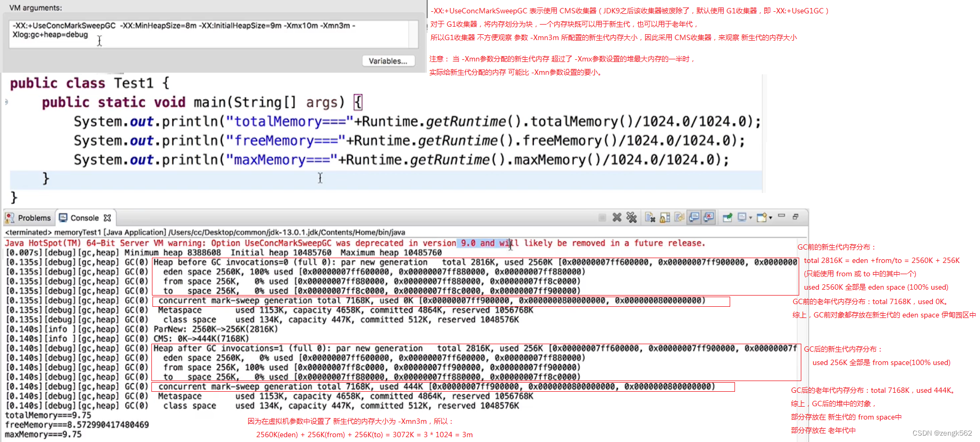980x442 pixels.
Task: Open the Open Console dropdown arrow
Action: [x=770, y=218]
